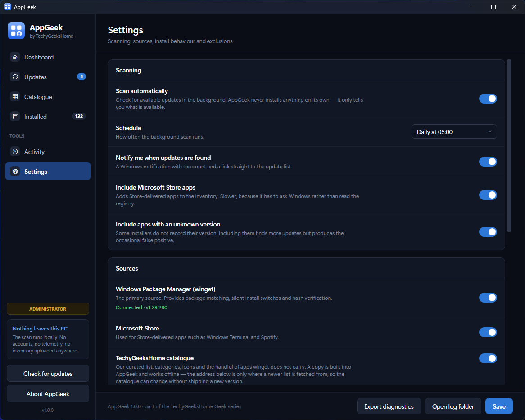
Task: Click the 'by TechyGeeksHome' subtitle
Action: coord(51,36)
